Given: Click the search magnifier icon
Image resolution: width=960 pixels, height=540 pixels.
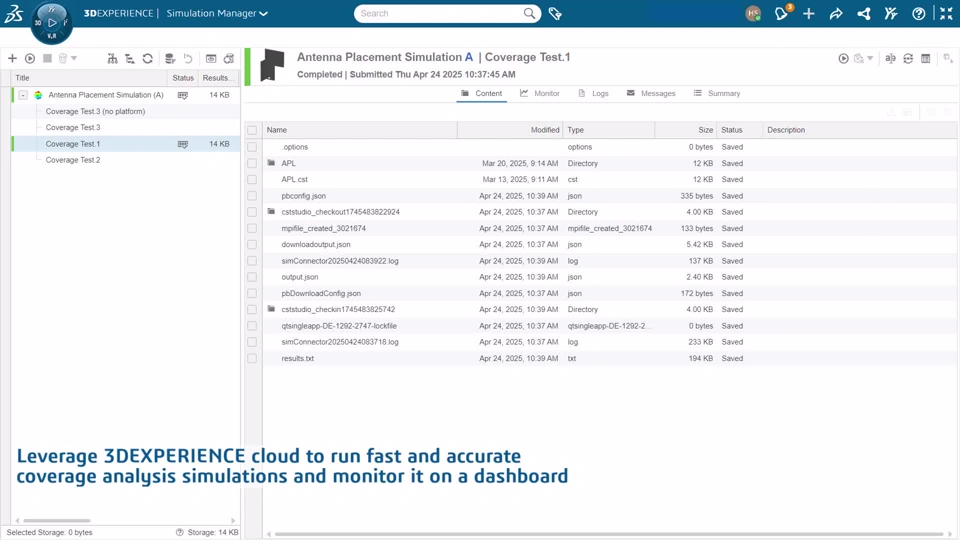Looking at the screenshot, I should (x=529, y=13).
